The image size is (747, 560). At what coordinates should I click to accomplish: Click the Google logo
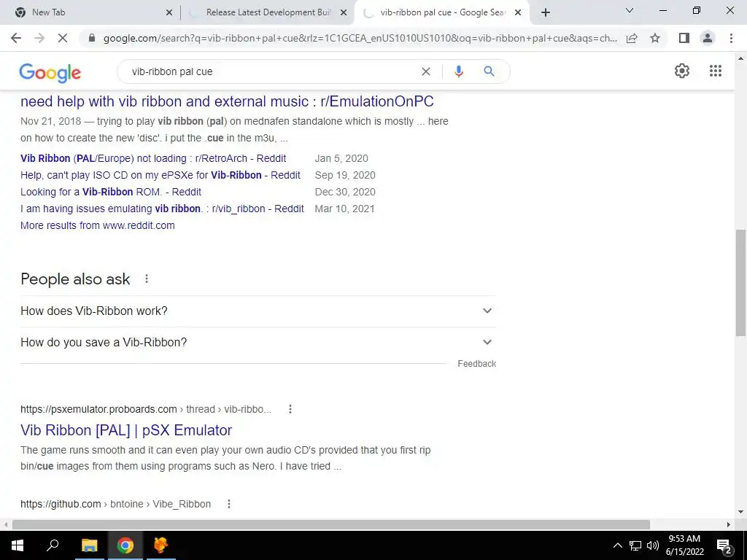50,72
